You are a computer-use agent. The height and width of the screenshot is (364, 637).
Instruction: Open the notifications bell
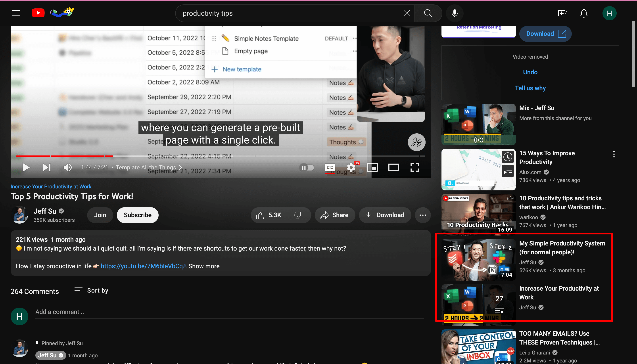click(583, 13)
